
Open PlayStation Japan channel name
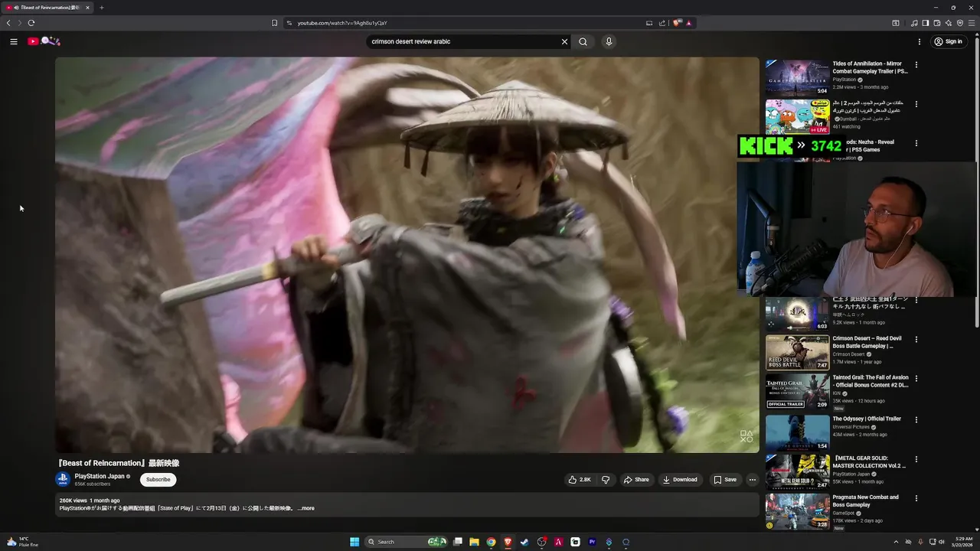[100, 476]
